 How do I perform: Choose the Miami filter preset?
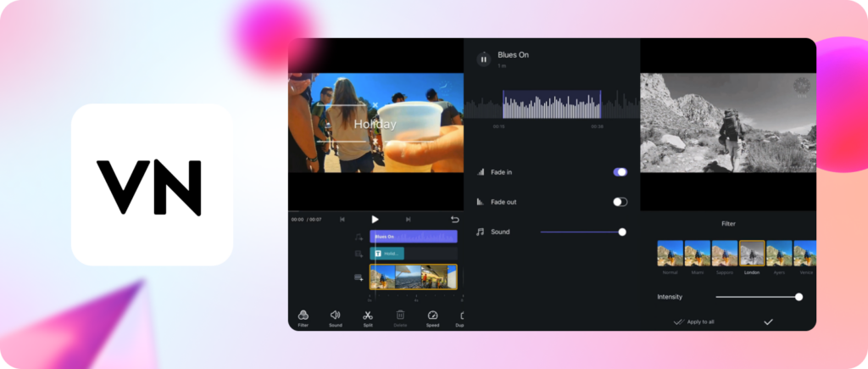pos(698,254)
